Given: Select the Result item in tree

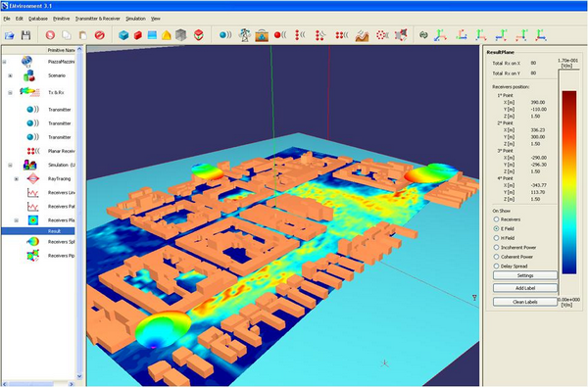Looking at the screenshot, I should click(x=54, y=231).
